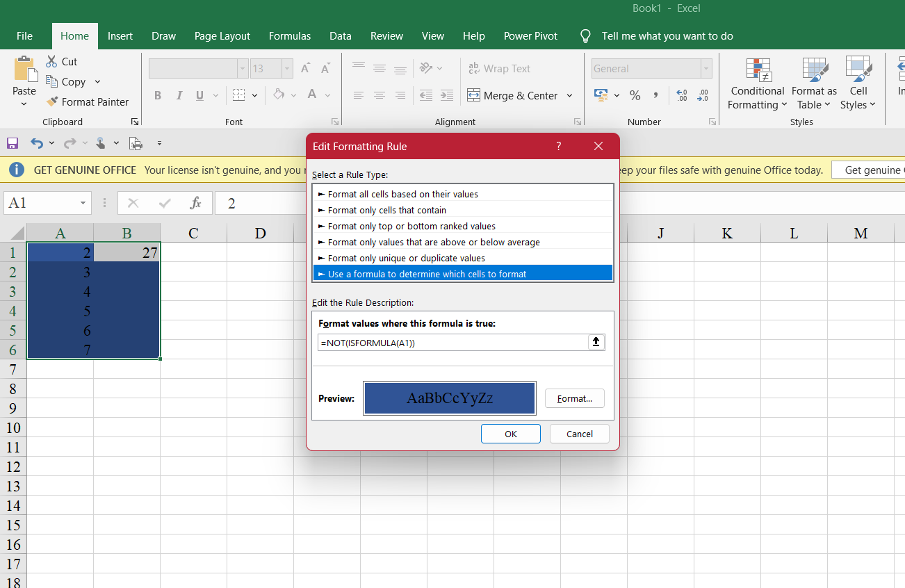The image size is (905, 588).
Task: Click the Cut scissors icon
Action: 52,61
